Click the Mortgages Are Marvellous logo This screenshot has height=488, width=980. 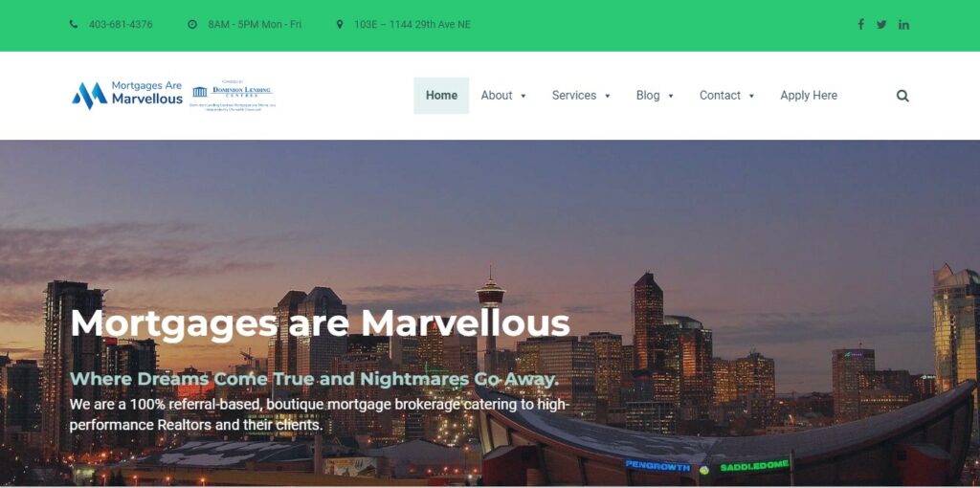(127, 95)
